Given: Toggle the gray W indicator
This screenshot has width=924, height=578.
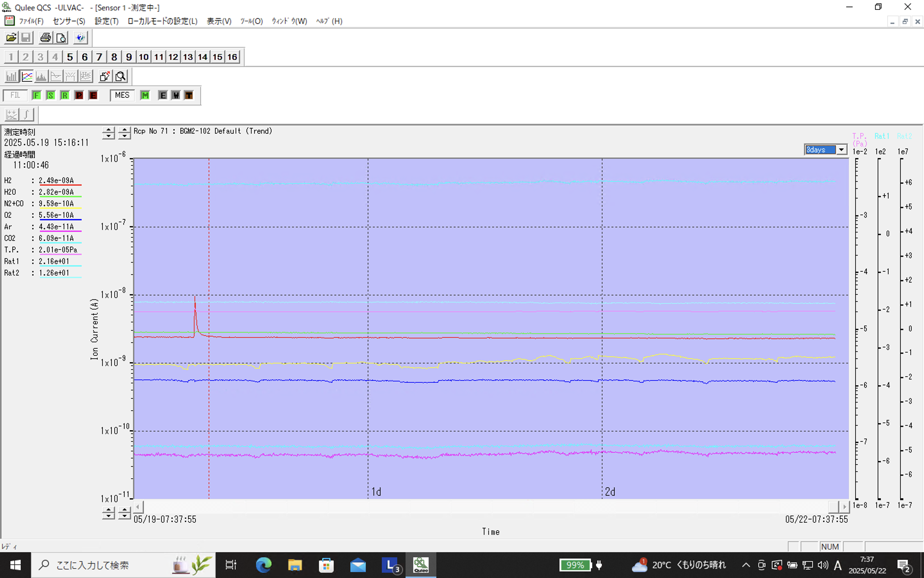Looking at the screenshot, I should (x=175, y=95).
